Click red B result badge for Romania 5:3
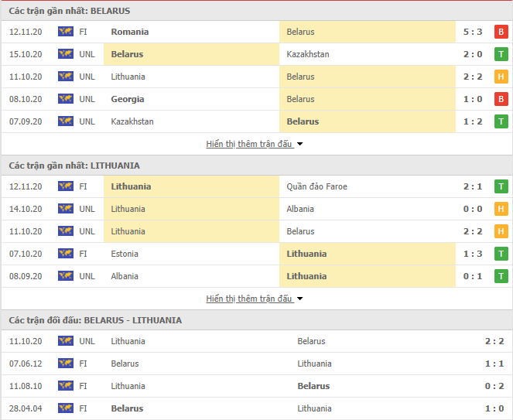Image resolution: width=513 pixels, height=420 pixels. [x=501, y=32]
